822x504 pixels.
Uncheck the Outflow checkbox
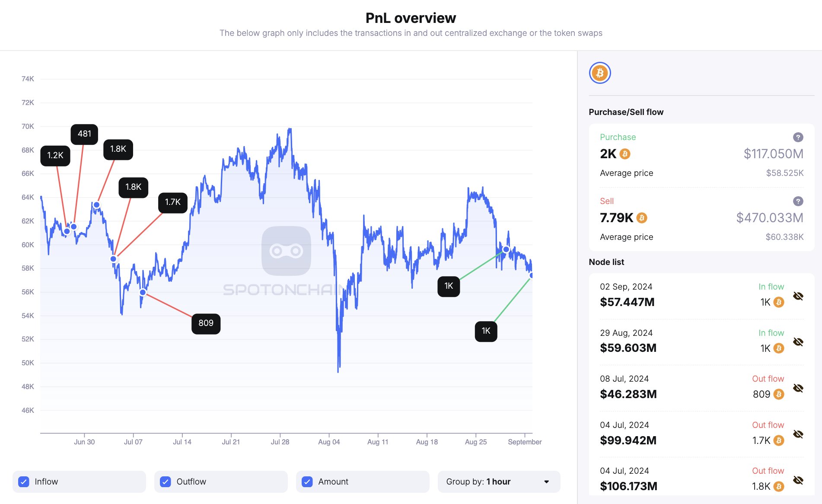tap(166, 482)
